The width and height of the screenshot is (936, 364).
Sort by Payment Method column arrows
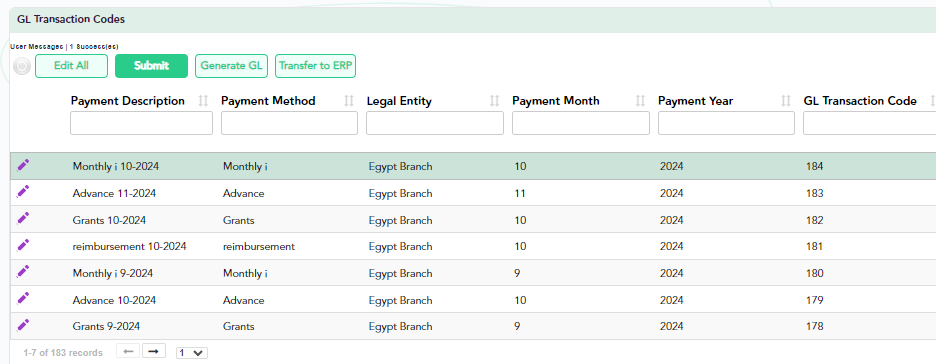[349, 101]
